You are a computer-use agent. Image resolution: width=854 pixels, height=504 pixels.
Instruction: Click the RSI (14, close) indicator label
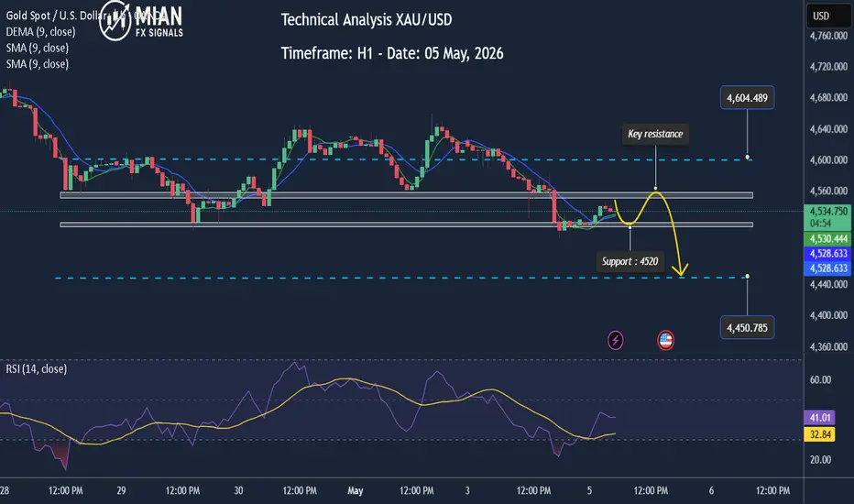click(37, 369)
